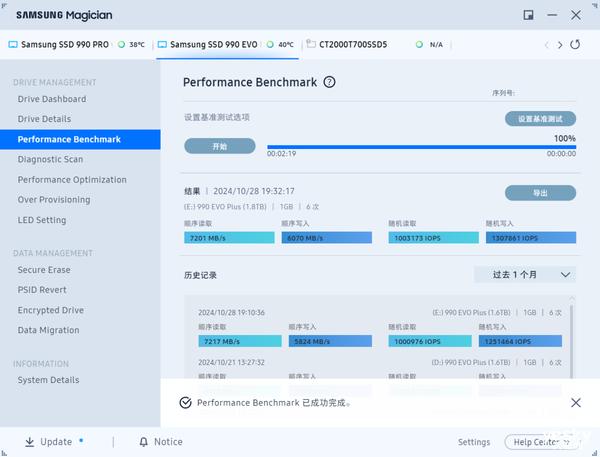600x457 pixels.
Task: Open Secure Erase page
Action: [x=44, y=269]
